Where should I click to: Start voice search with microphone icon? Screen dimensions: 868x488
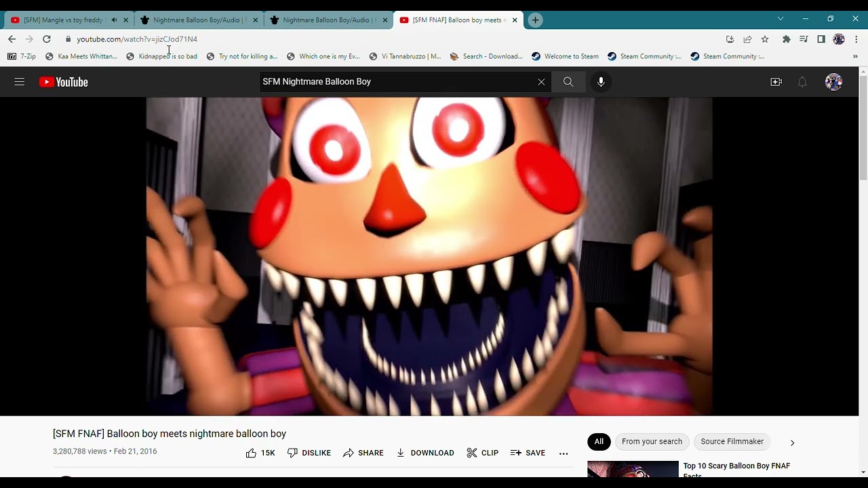click(x=601, y=82)
